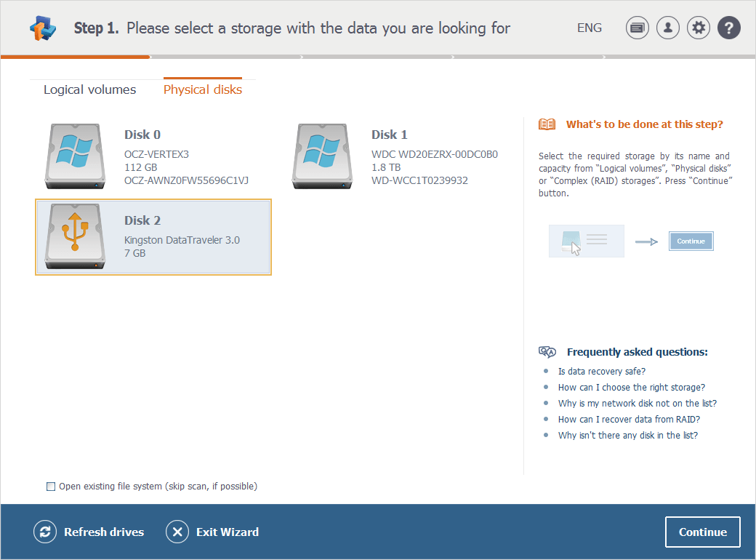
Task: Select the Disk 0 drive icon
Action: pos(74,156)
